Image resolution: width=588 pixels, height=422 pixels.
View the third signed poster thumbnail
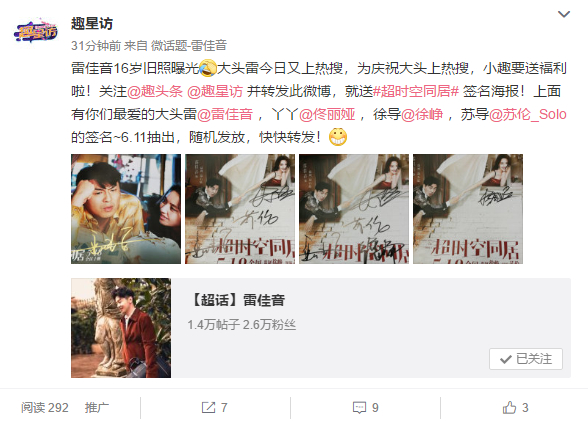(x=354, y=209)
